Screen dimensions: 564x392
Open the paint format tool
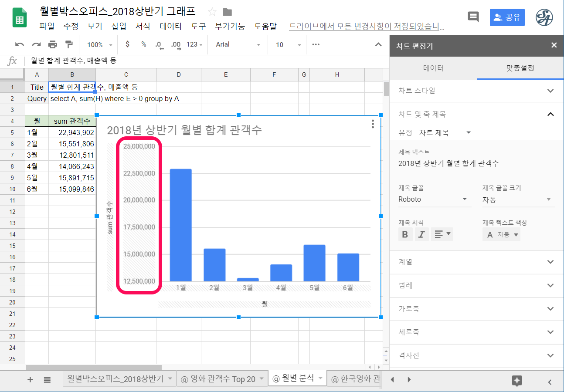tap(68, 44)
